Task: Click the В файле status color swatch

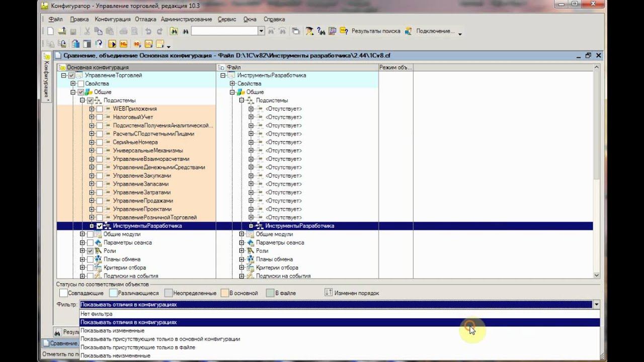Action: pyautogui.click(x=270, y=293)
